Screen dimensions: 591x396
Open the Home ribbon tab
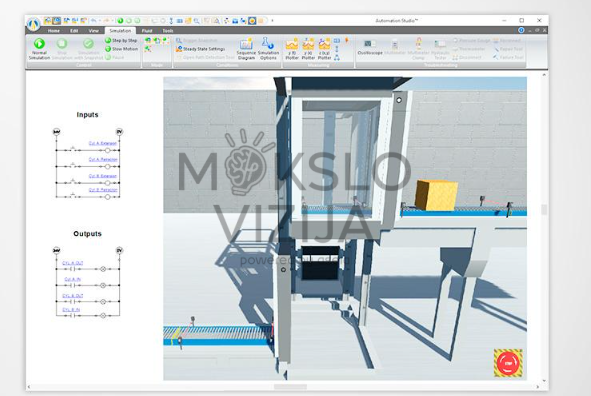pos(54,31)
